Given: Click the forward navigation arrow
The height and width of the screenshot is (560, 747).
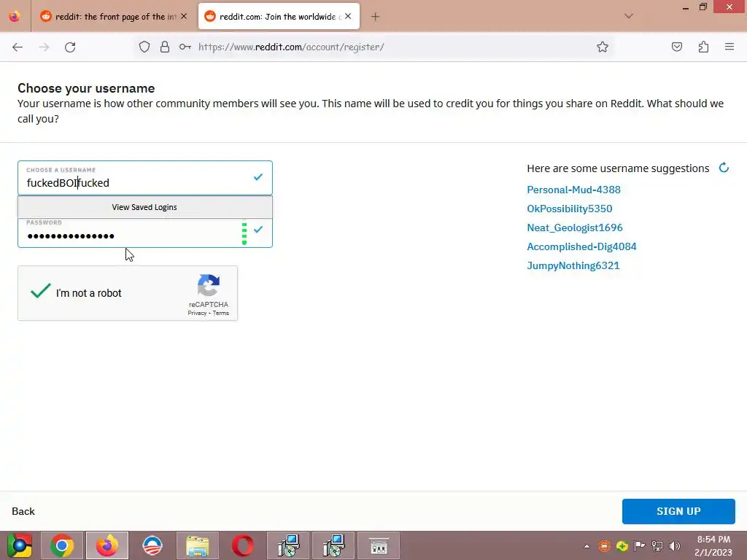Looking at the screenshot, I should pos(44,47).
